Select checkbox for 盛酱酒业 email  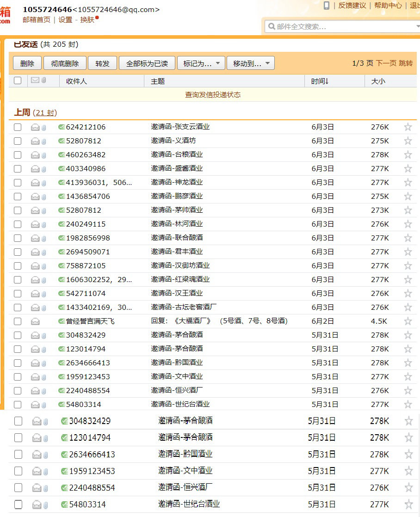tap(18, 169)
